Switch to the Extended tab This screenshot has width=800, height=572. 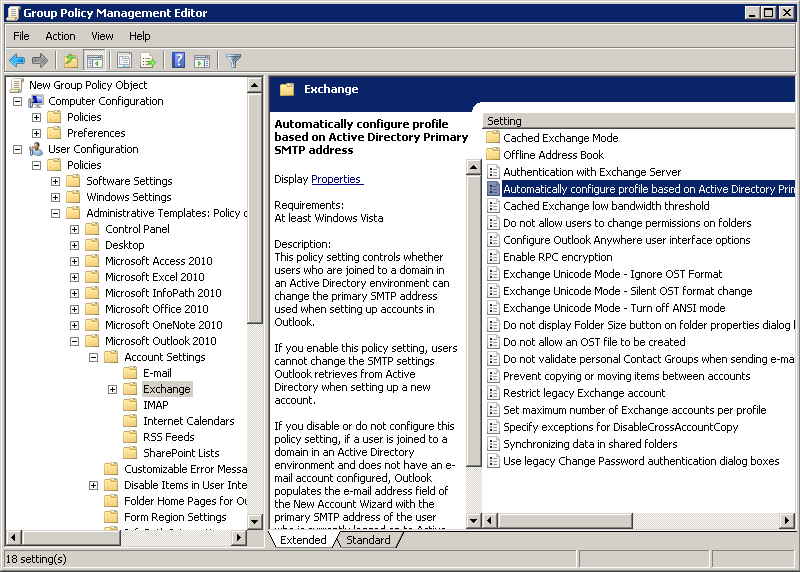[303, 540]
